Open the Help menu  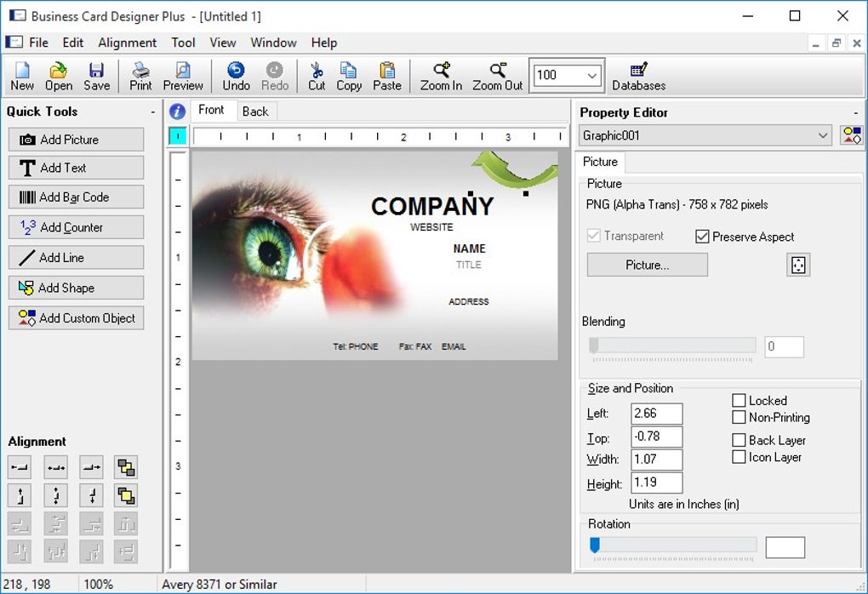coord(324,43)
